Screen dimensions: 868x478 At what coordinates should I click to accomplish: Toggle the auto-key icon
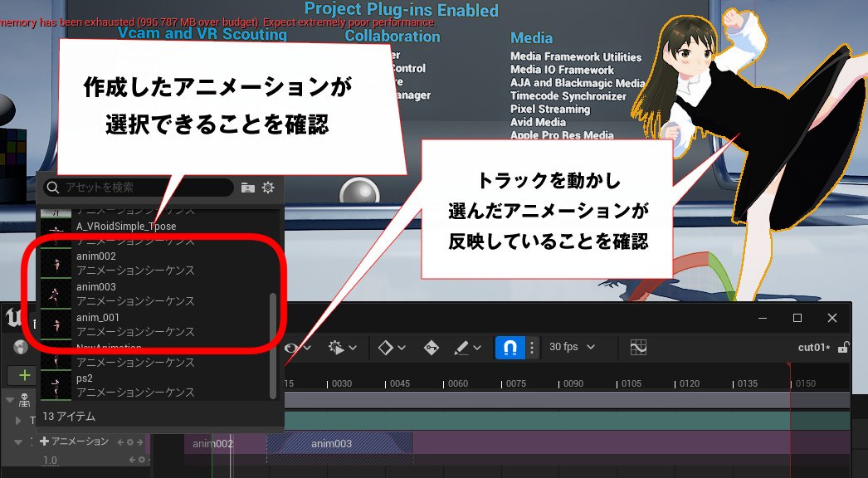click(432, 348)
